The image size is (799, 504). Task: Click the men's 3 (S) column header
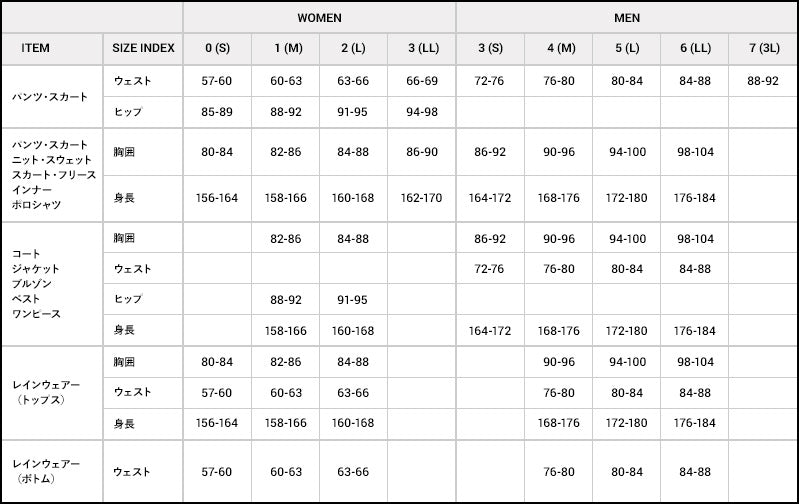click(x=490, y=48)
